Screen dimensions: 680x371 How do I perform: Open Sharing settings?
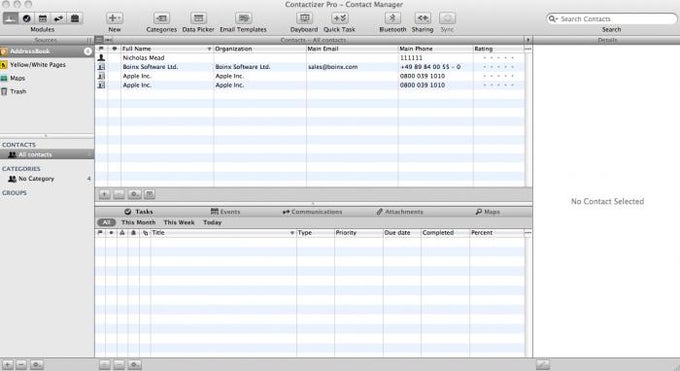[x=422, y=18]
